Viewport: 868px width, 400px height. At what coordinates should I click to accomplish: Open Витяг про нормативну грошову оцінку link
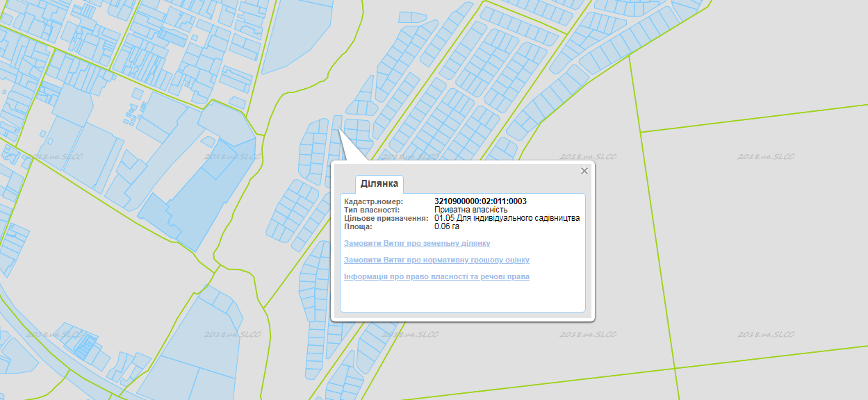pyautogui.click(x=436, y=260)
